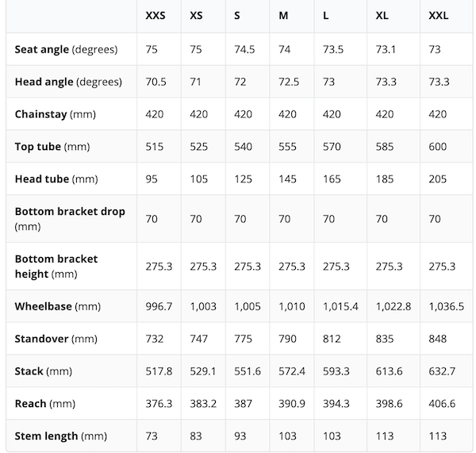476x453 pixels.
Task: Click the Chainstay row label
Action: pos(55,114)
